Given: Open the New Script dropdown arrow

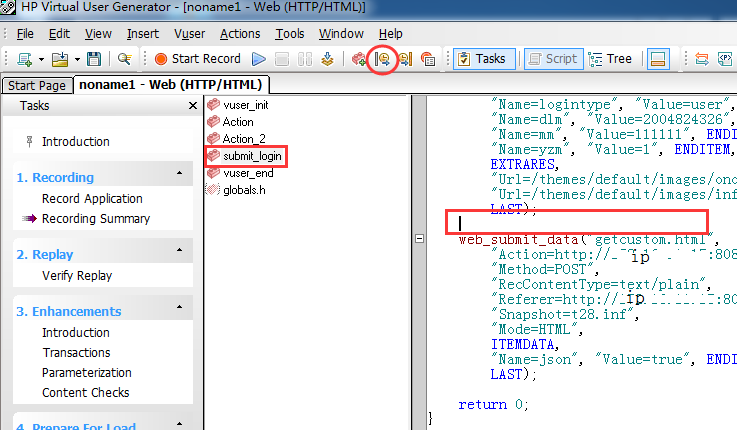Looking at the screenshot, I should (x=41, y=59).
